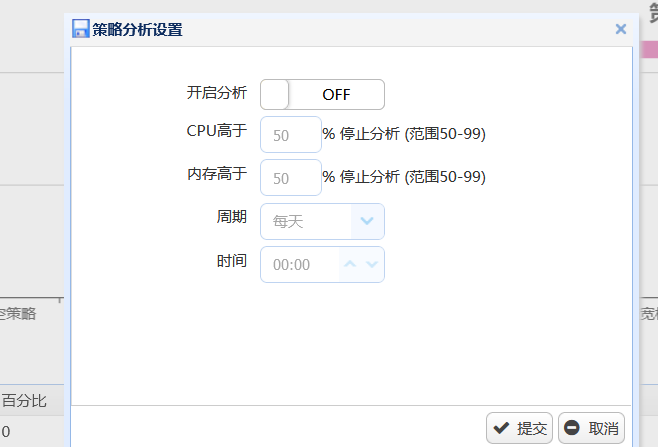Click the 时间 field showing 00:00
Image resolution: width=658 pixels, height=447 pixels.
[x=298, y=265]
